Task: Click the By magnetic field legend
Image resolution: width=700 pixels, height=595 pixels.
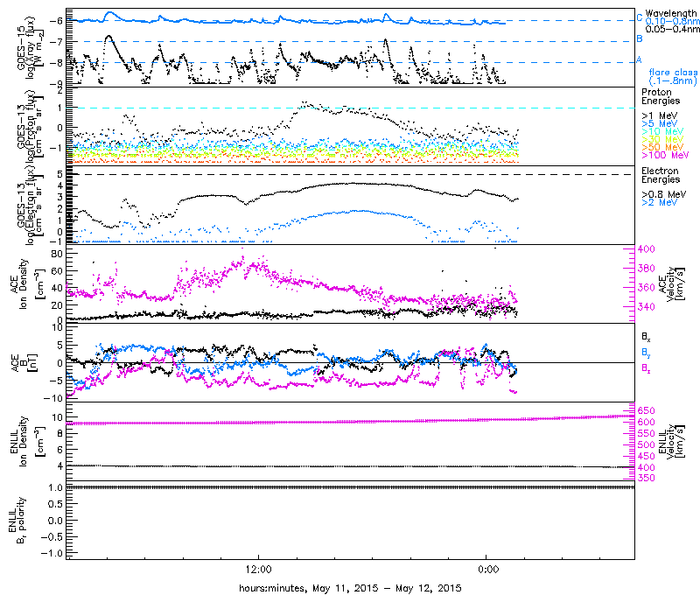Action: pyautogui.click(x=646, y=353)
